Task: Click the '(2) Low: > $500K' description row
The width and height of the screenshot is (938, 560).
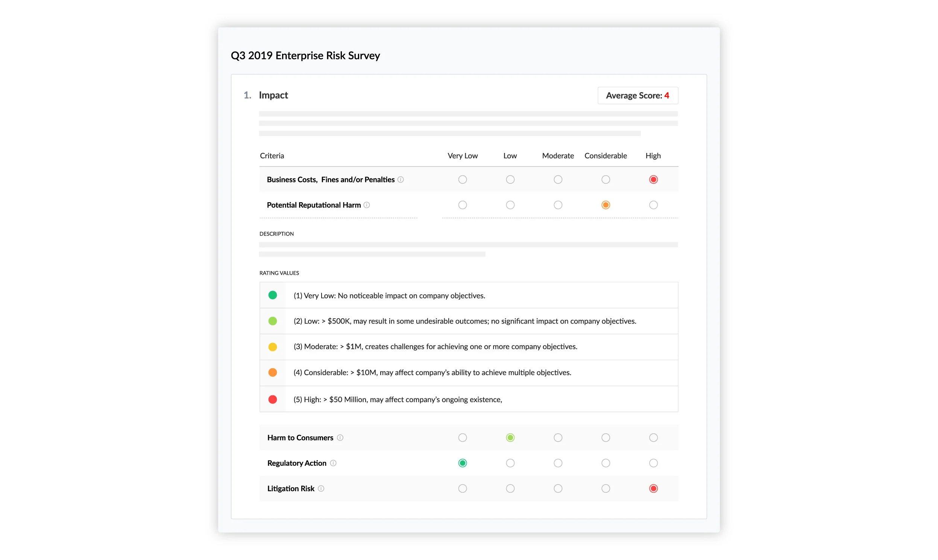Action: [x=469, y=321]
